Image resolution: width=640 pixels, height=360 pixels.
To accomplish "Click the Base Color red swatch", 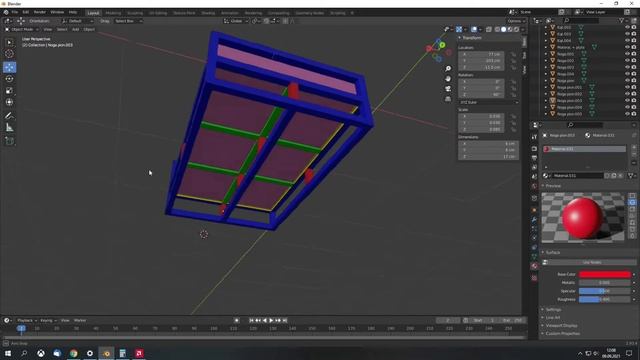I will point(604,274).
